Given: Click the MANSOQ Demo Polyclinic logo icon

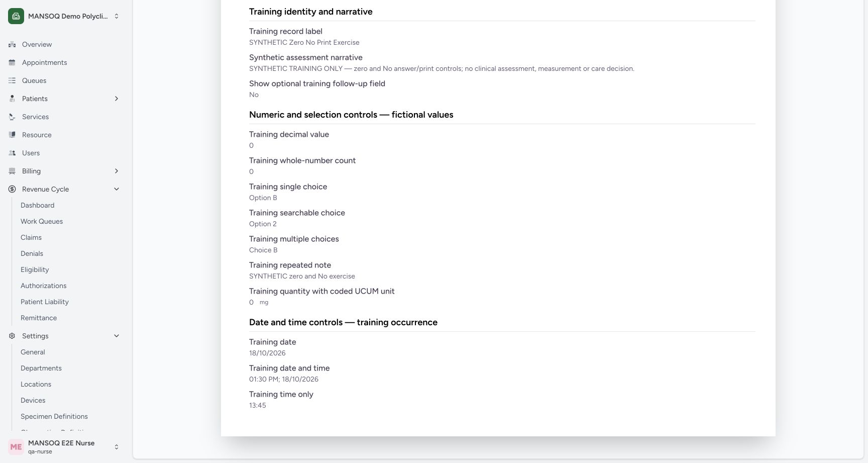Looking at the screenshot, I should point(16,16).
